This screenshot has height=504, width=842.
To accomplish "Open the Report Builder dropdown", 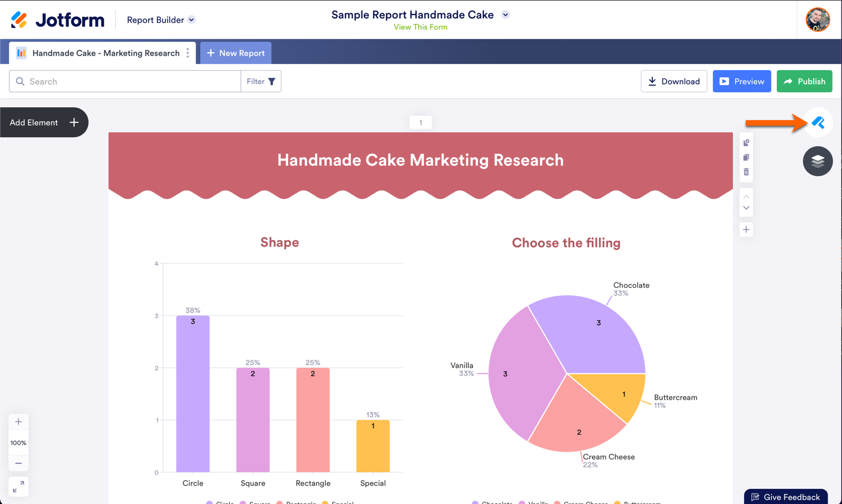I will click(161, 20).
